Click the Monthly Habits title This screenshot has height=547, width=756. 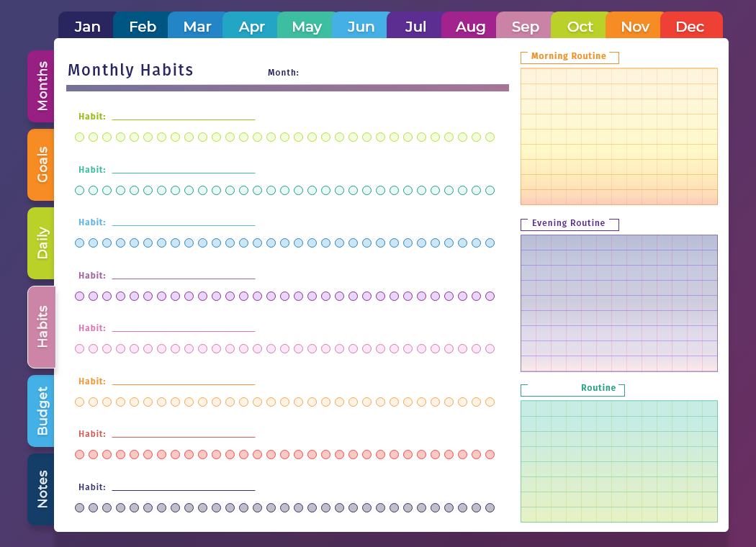(130, 70)
